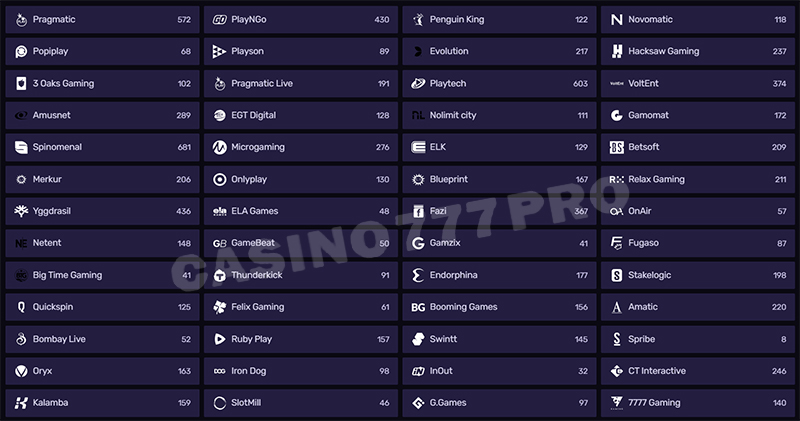
Task: Click the Penguin King logo icon
Action: [x=418, y=19]
